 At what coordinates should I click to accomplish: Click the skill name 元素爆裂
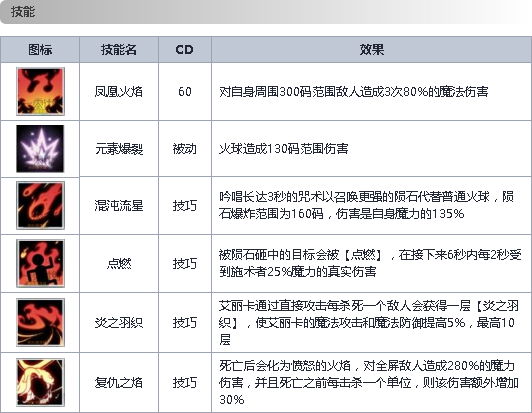(119, 149)
